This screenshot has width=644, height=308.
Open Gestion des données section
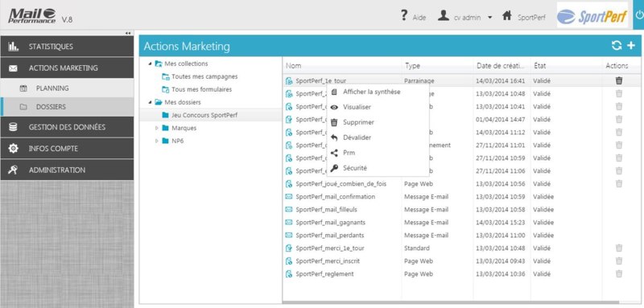[67, 127]
